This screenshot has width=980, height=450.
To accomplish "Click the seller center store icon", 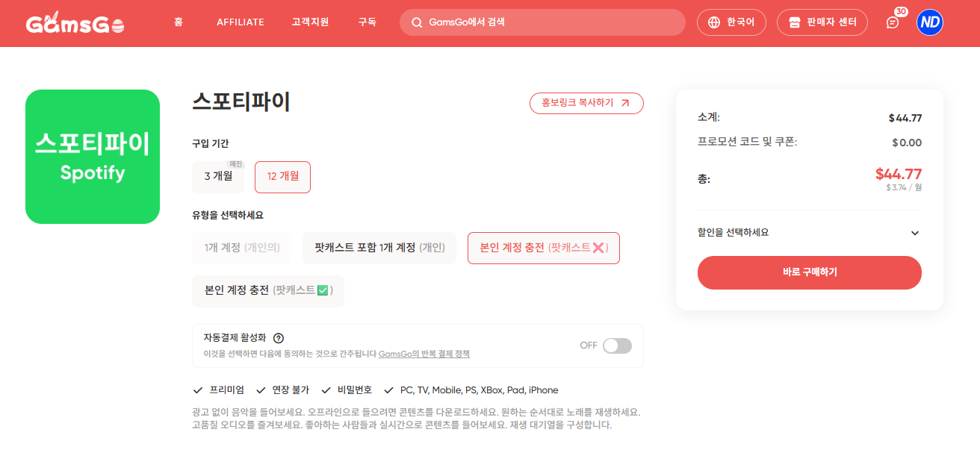I will [x=795, y=22].
